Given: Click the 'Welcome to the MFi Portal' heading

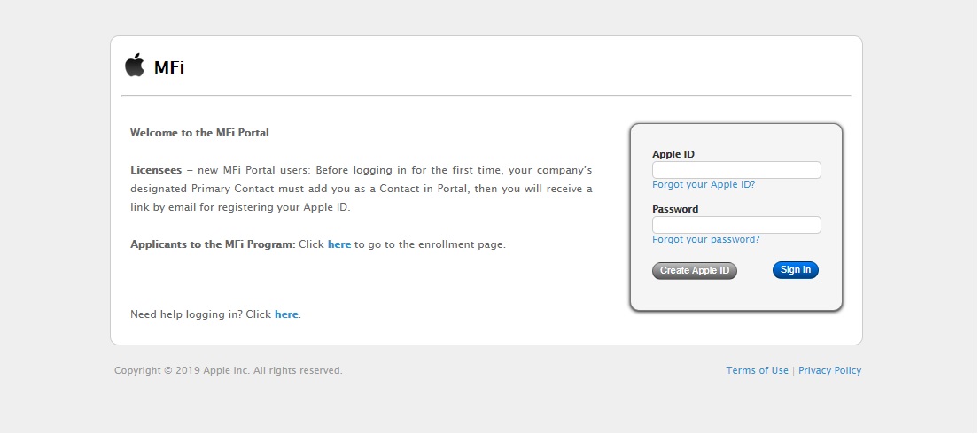Looking at the screenshot, I should point(199,133).
